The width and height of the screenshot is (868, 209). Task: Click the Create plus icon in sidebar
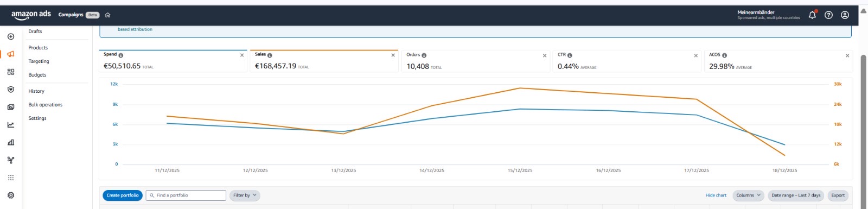click(x=11, y=37)
